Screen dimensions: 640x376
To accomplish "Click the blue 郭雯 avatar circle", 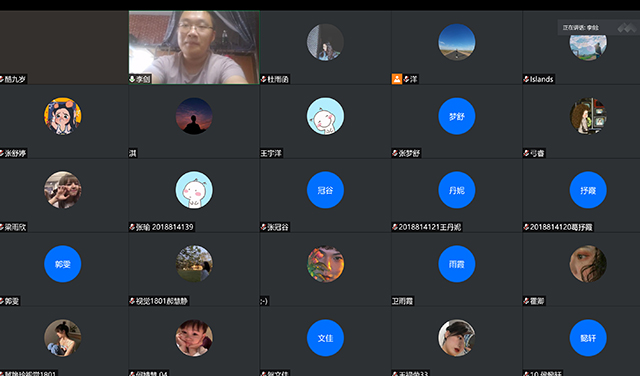I will pos(62,264).
